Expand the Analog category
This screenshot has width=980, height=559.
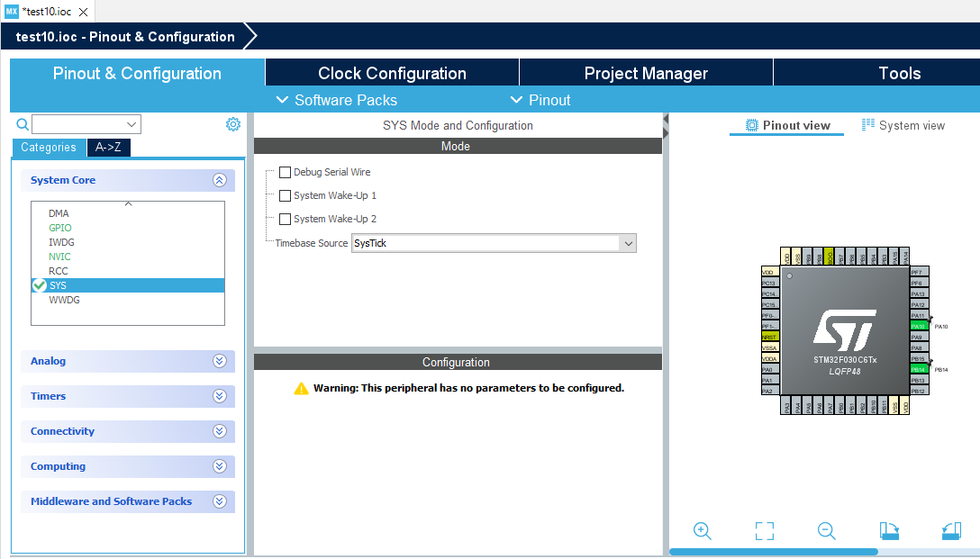coord(219,361)
